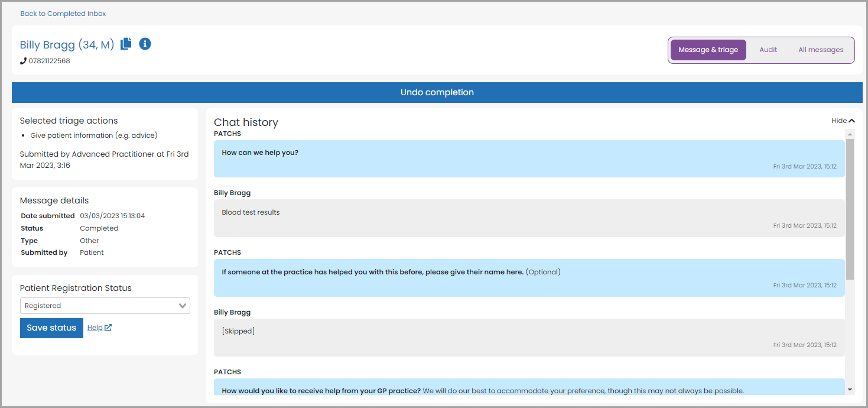Switch to the All messages tab
Image resolution: width=868 pixels, height=408 pixels.
(821, 50)
